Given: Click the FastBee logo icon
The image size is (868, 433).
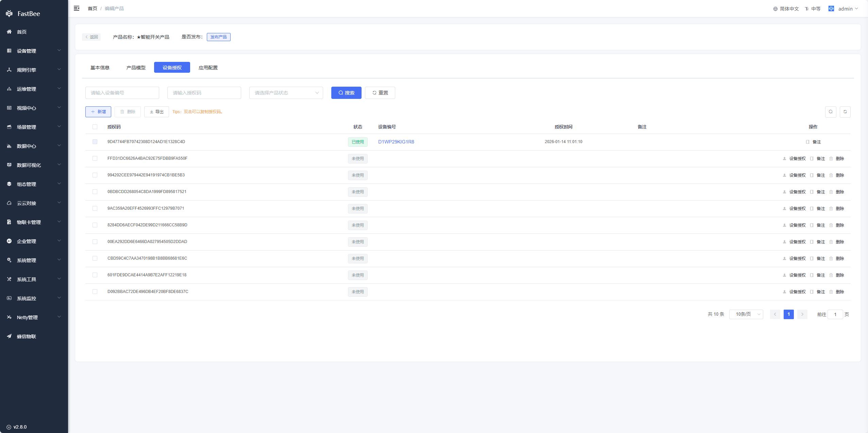Looking at the screenshot, I should tap(9, 14).
